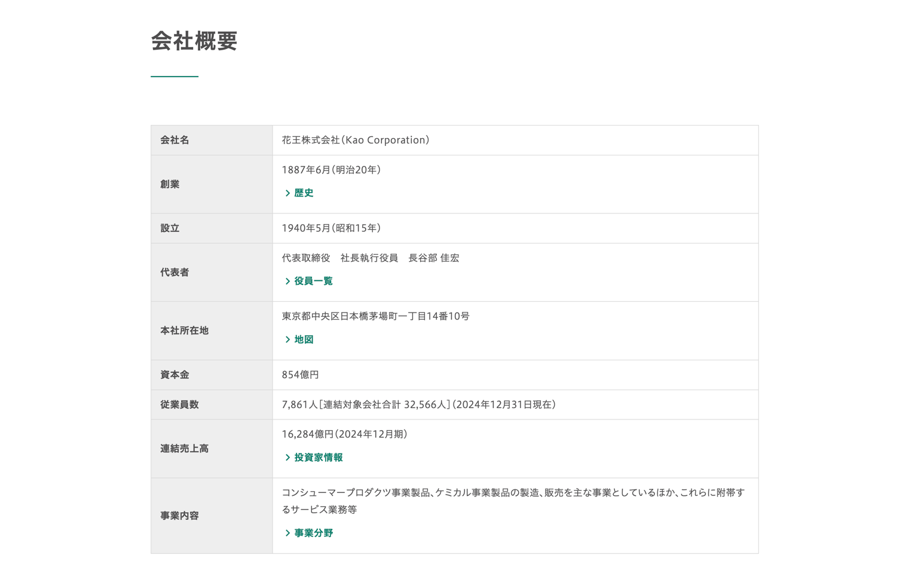This screenshot has width=909, height=588.
Task: Click the 854億円 capital value
Action: coord(300,375)
